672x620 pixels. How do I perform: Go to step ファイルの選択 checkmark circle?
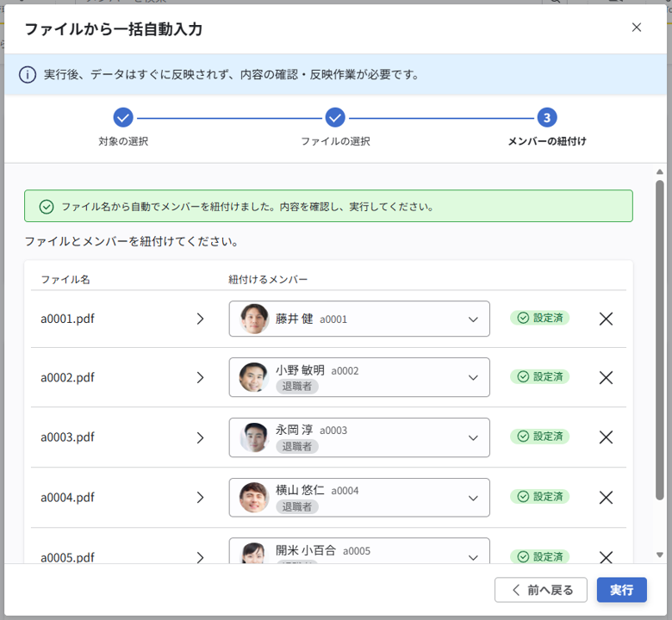coord(335,117)
